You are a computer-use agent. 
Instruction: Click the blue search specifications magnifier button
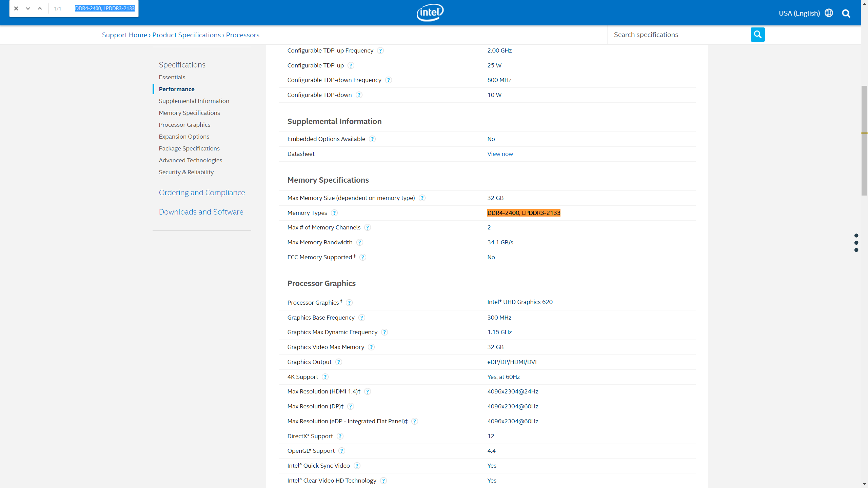[x=757, y=35]
